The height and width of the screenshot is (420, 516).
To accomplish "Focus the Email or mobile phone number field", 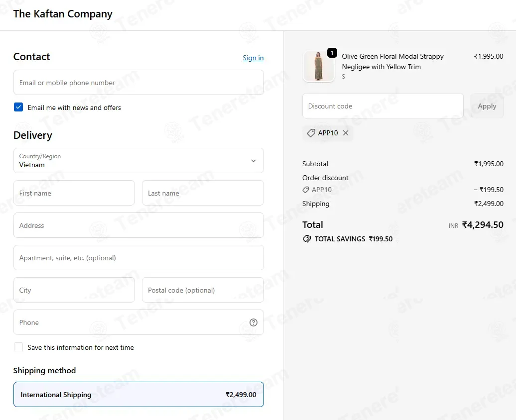I will coord(138,83).
